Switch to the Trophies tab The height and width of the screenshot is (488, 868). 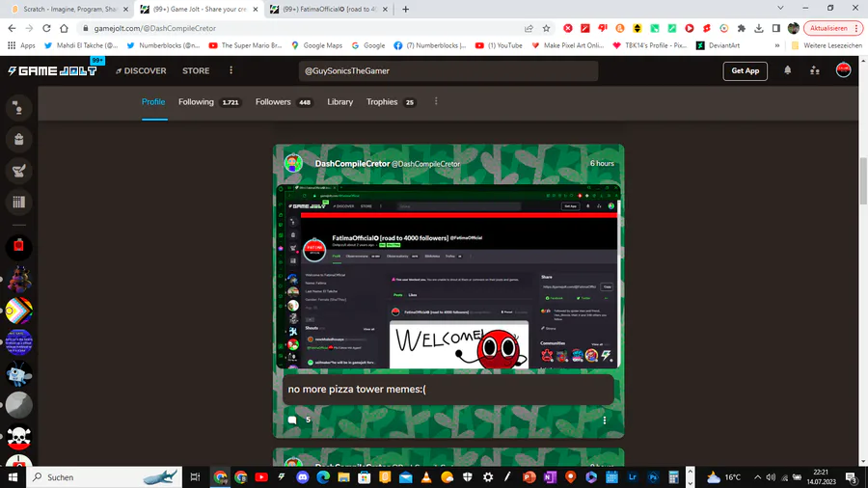(x=391, y=102)
